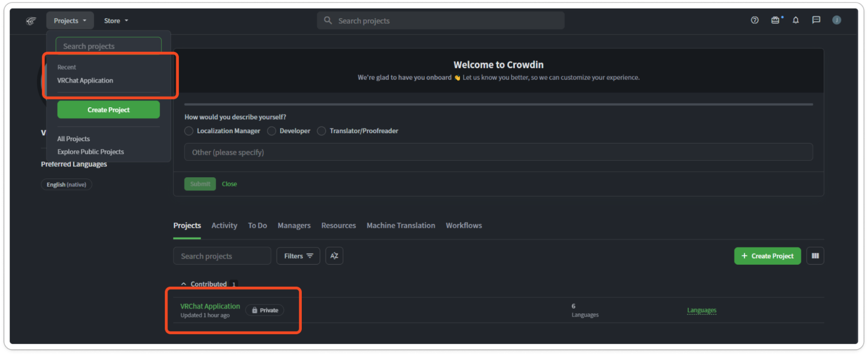Select the Localization Manager radio button
The image size is (868, 355).
tap(188, 131)
